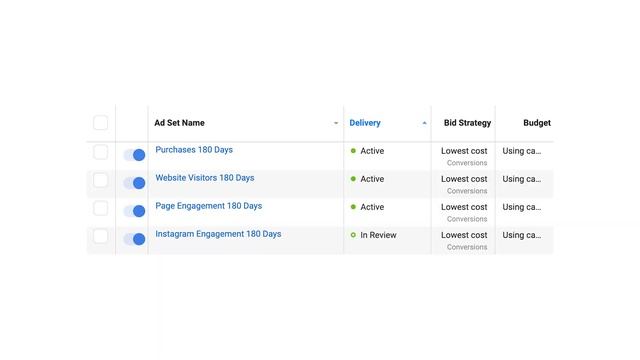The height and width of the screenshot is (360, 640).
Task: Click the green Active status dot for Purchases
Action: pos(353,151)
